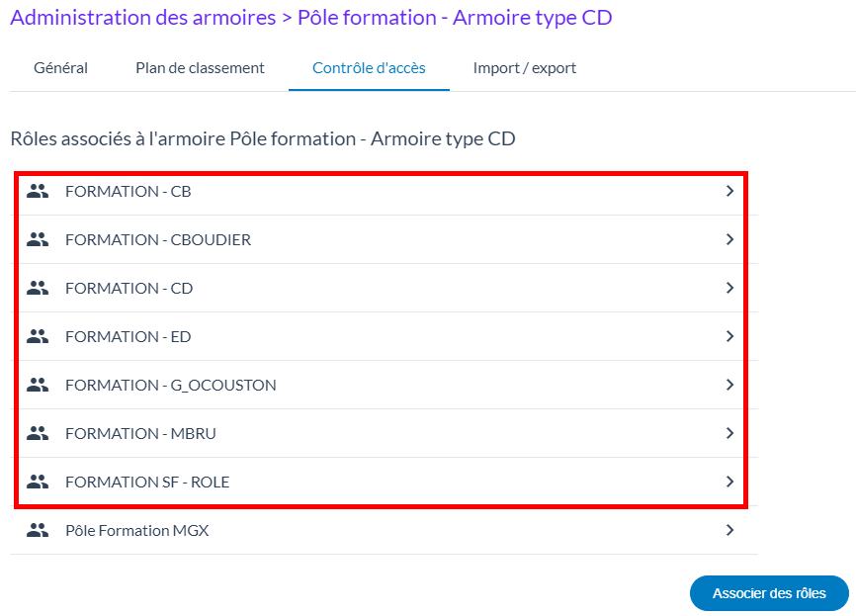This screenshot has height=616, width=856.
Task: Open the Plan de classement tab
Action: pos(200,68)
